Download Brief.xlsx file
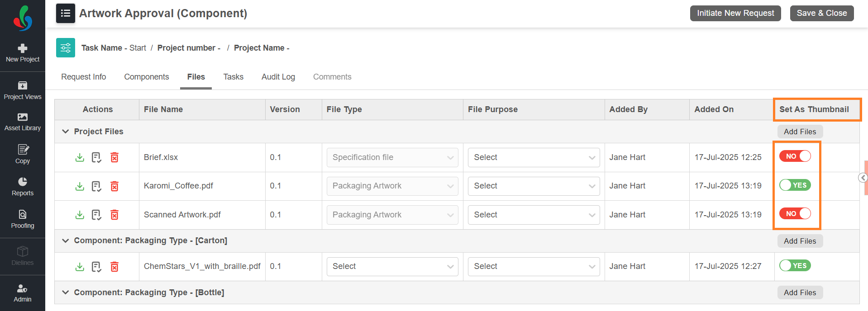The width and height of the screenshot is (868, 311). point(80,157)
